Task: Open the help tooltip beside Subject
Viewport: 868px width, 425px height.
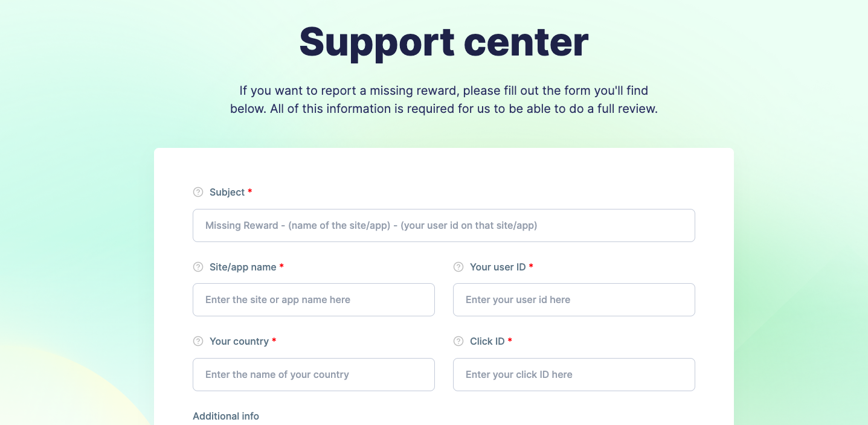Action: point(198,192)
